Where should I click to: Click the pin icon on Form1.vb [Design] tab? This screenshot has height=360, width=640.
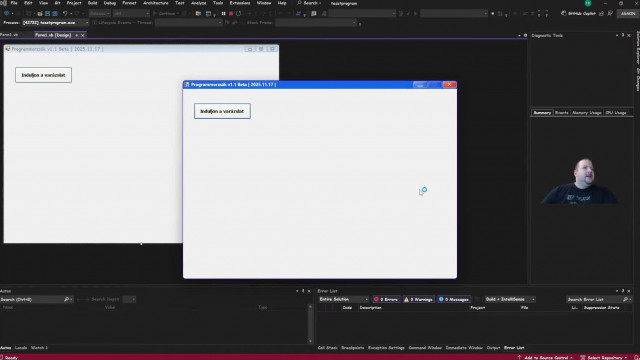click(76, 36)
